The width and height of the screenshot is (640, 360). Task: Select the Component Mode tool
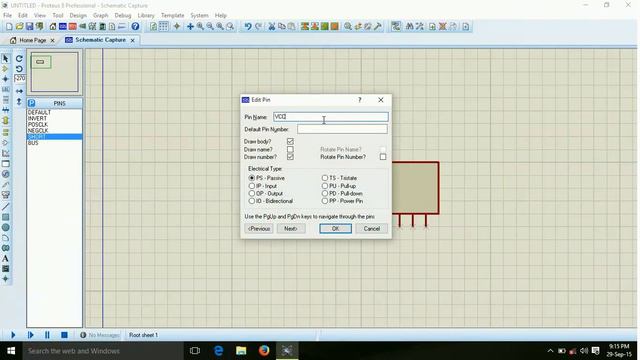click(x=6, y=69)
